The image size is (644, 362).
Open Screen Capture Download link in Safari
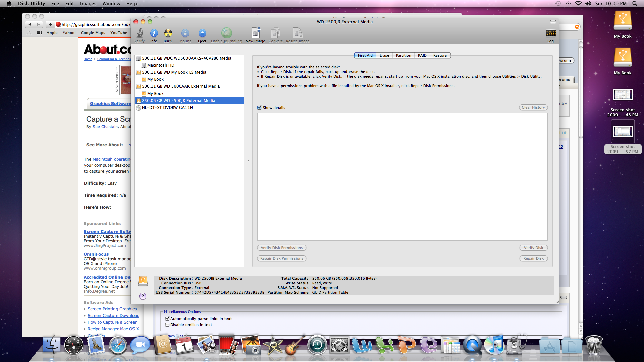pyautogui.click(x=113, y=316)
